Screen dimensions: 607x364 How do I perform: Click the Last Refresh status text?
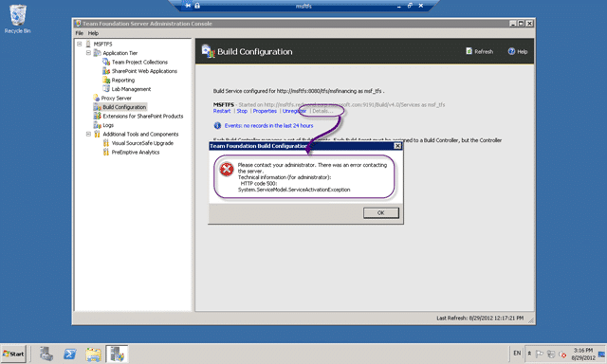(480, 318)
